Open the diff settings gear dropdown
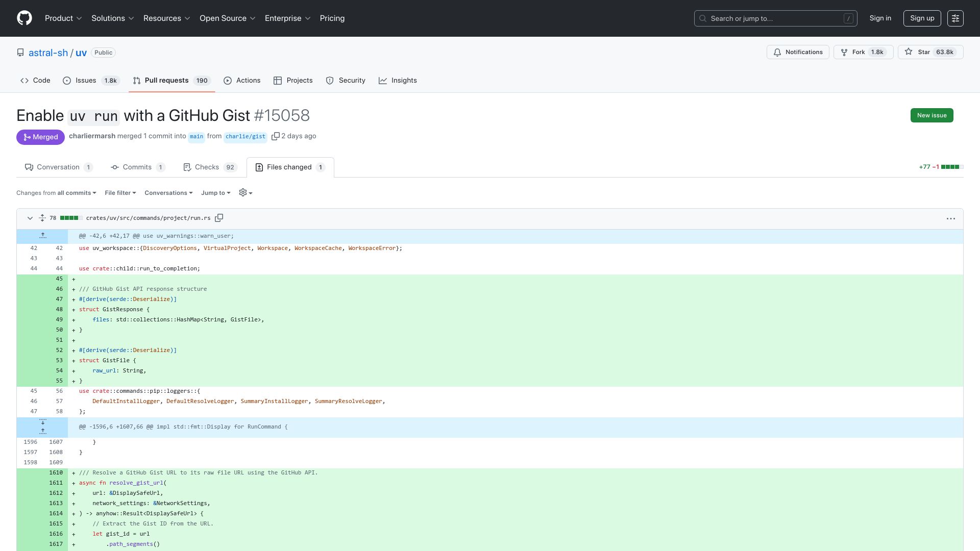The image size is (980, 551). click(246, 193)
